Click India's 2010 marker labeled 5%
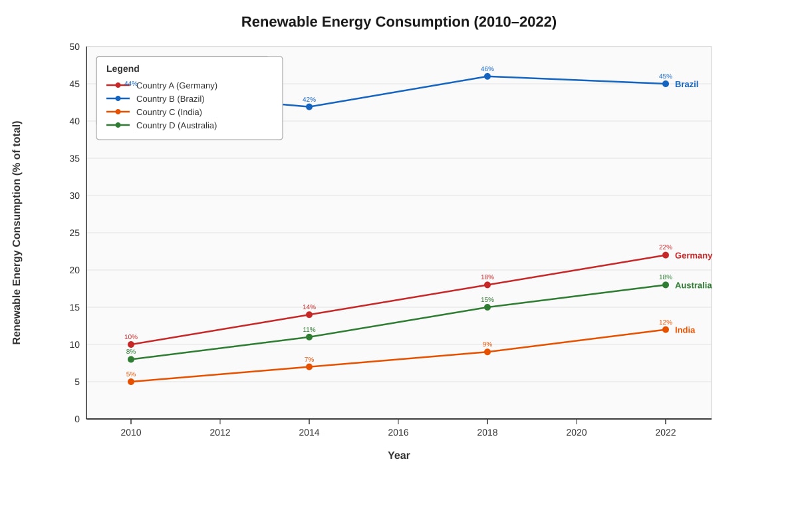The width and height of the screenshot is (798, 532). pos(131,382)
